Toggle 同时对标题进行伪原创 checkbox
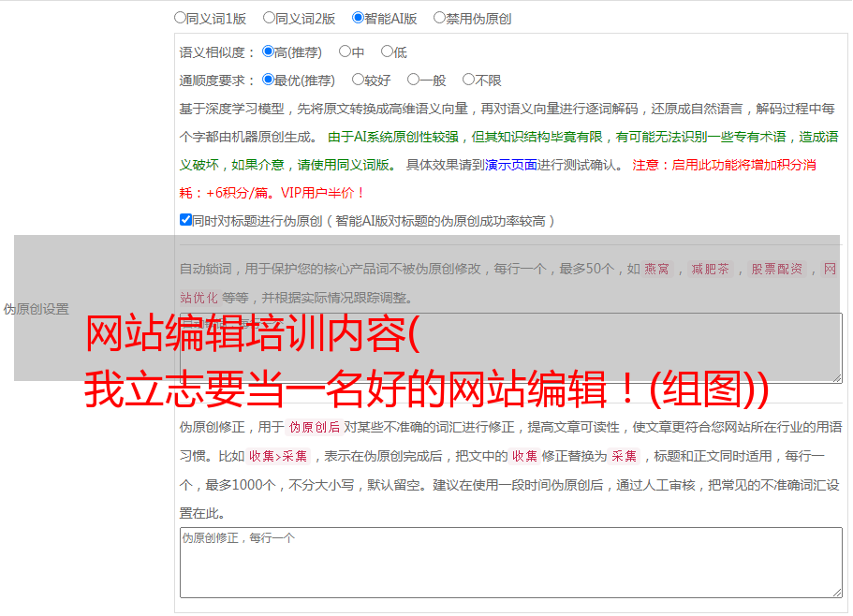Screen dimensions: 853x616 tap(185, 220)
